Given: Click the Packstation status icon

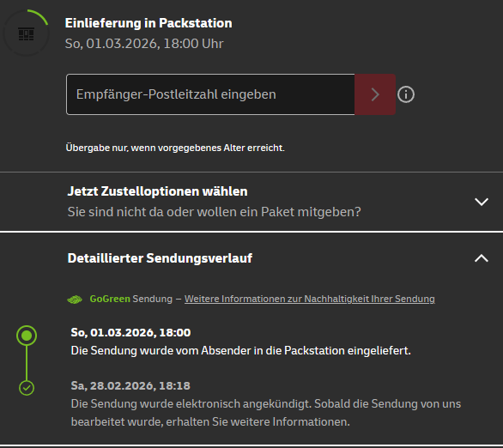Looking at the screenshot, I should click(x=26, y=33).
